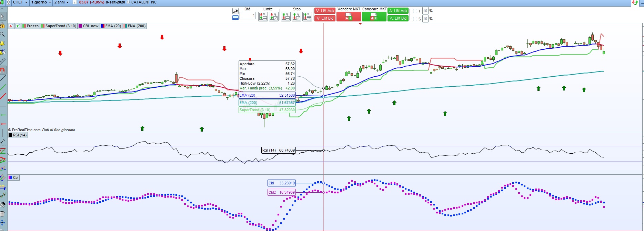Image resolution: width=644 pixels, height=231 pixels.
Task: Click the second Stop order icon
Action: pyautogui.click(x=296, y=16)
